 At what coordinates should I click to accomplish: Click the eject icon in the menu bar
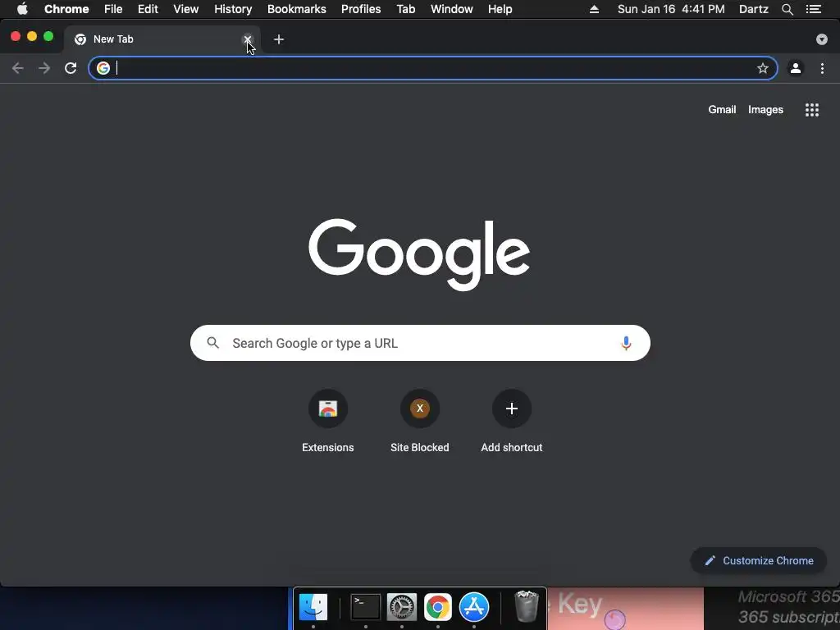[x=594, y=9]
